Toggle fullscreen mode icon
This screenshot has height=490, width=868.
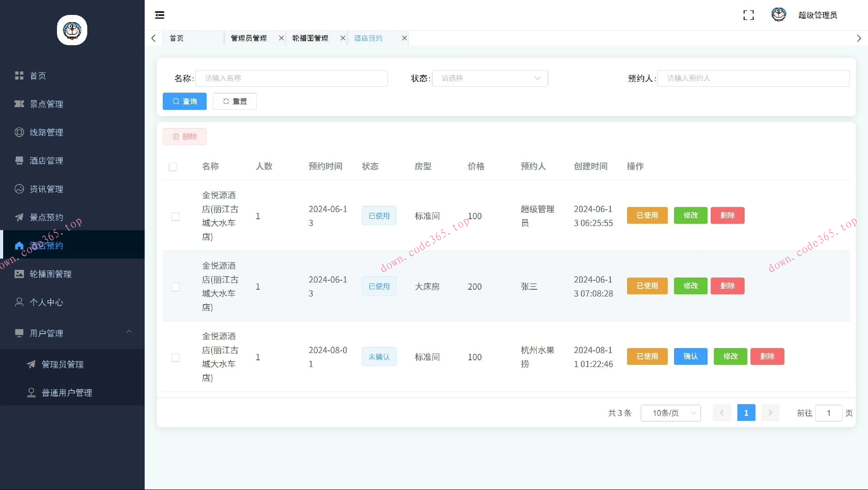pyautogui.click(x=748, y=15)
